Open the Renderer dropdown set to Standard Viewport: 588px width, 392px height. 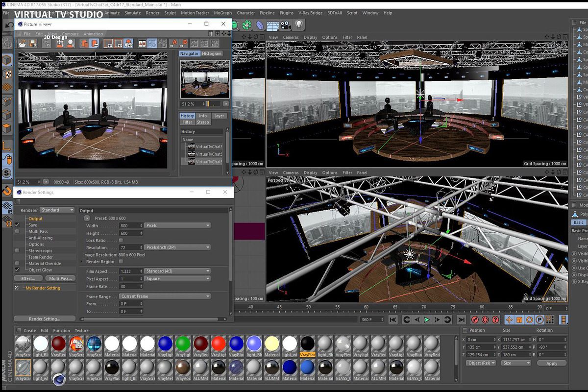56,209
